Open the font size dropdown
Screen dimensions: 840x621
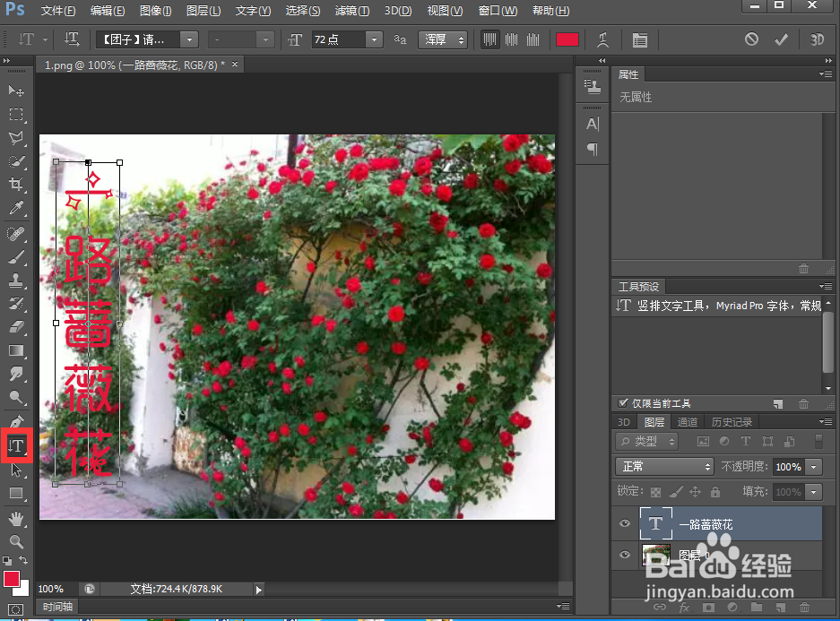(x=374, y=39)
